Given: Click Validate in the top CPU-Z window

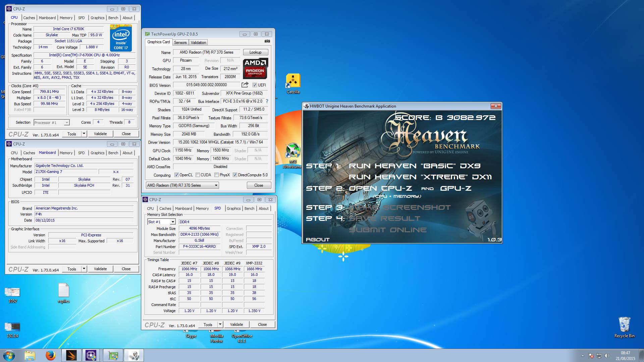Looking at the screenshot, I should 100,134.
